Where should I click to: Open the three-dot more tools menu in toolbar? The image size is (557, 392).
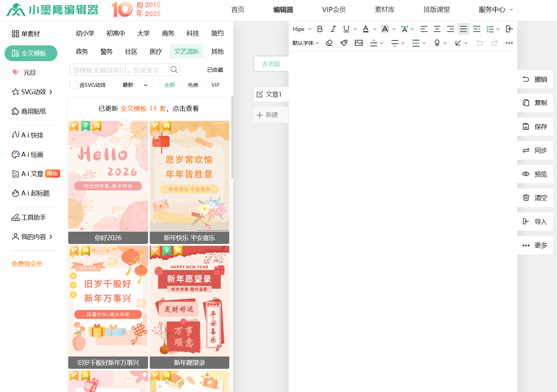point(509,43)
